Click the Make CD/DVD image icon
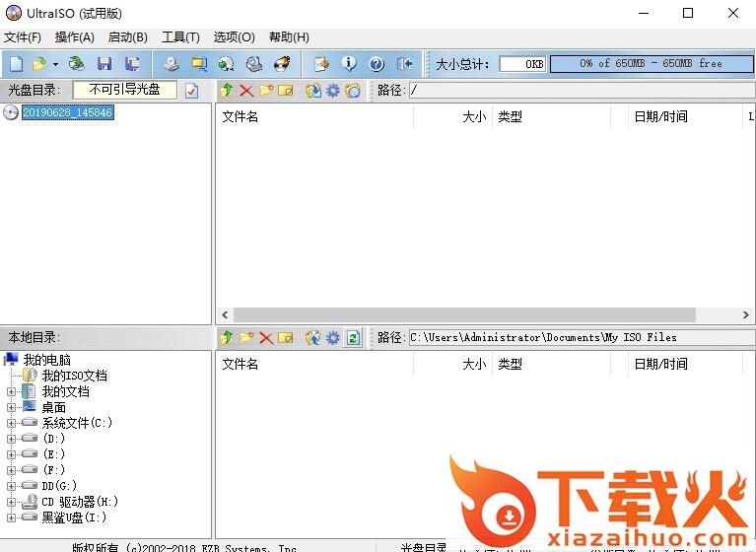This screenshot has width=756, height=552. click(172, 64)
